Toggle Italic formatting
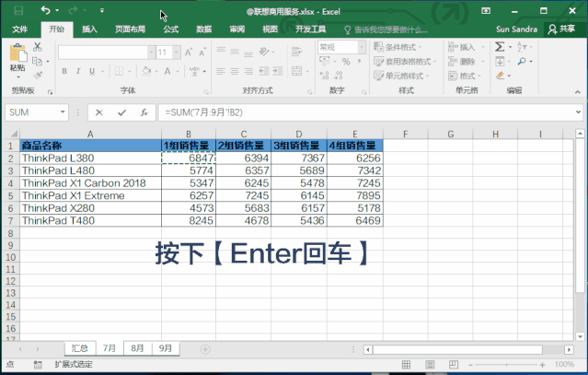The width and height of the screenshot is (588, 375). (x=78, y=71)
